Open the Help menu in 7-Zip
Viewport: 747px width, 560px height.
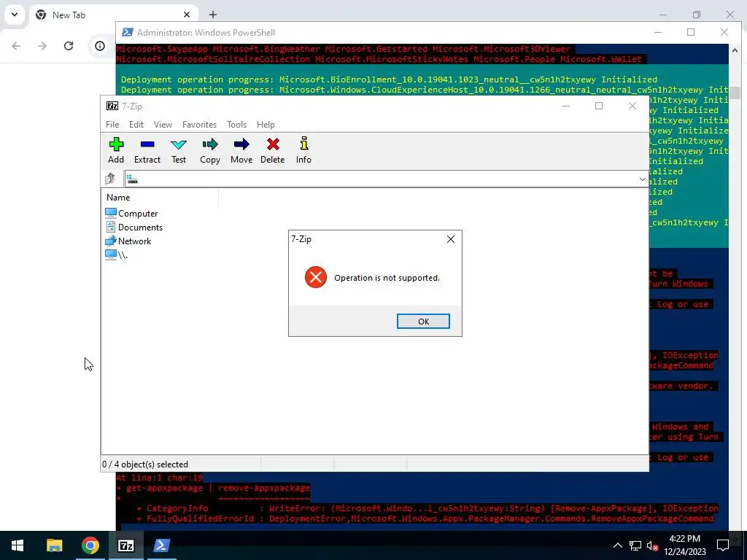tap(266, 124)
